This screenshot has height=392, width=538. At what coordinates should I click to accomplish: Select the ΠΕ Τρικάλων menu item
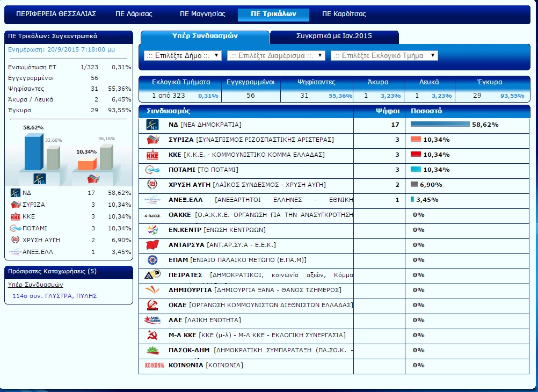pos(273,14)
